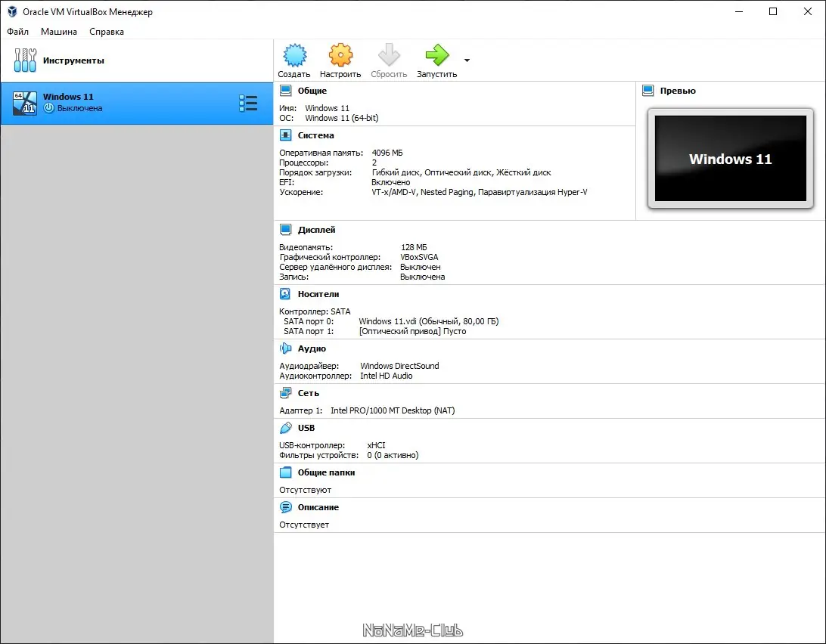This screenshot has width=826, height=644.
Task: Open the Дисплей section heading link
Action: coord(317,230)
